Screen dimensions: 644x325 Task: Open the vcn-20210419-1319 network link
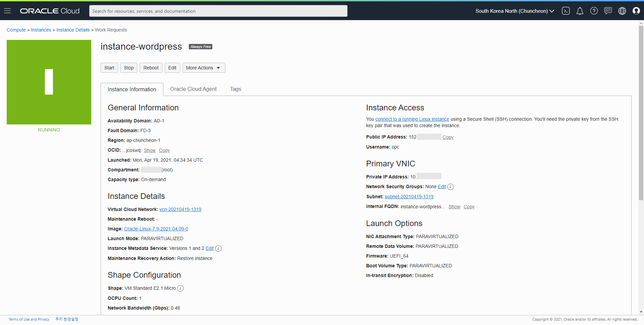(x=180, y=209)
